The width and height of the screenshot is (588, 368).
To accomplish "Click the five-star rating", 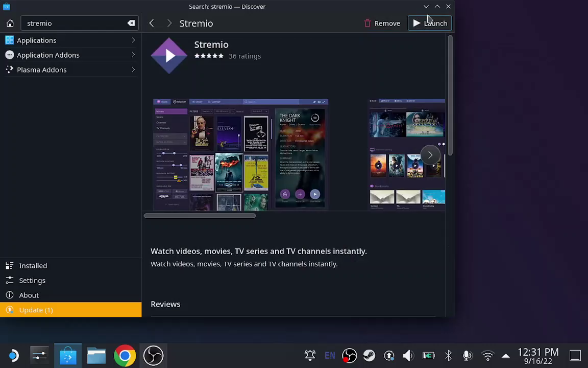I will point(209,56).
